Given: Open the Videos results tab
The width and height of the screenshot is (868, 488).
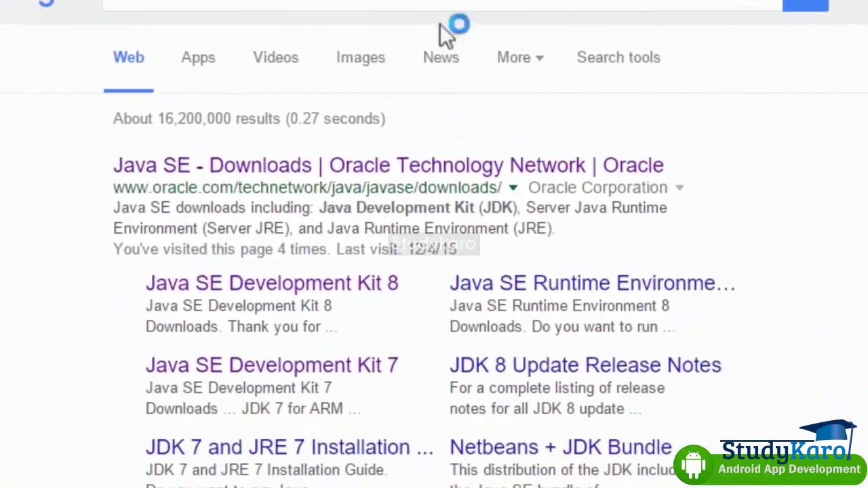Looking at the screenshot, I should point(276,58).
